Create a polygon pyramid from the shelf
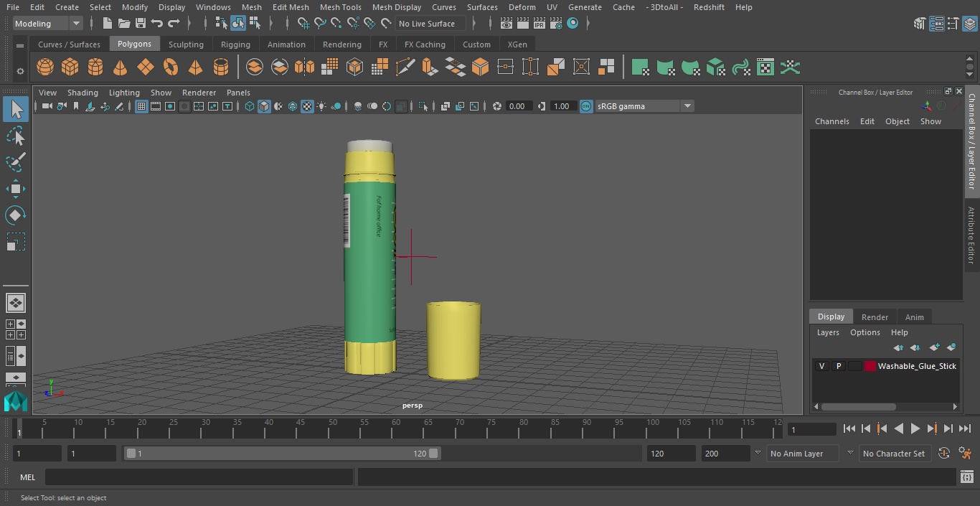This screenshot has height=506, width=980. (195, 67)
